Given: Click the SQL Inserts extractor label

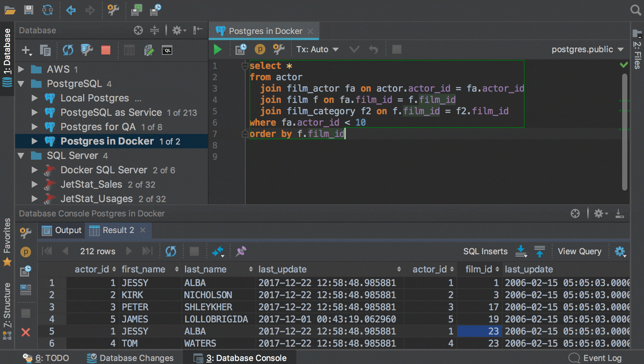Looking at the screenshot, I should tap(485, 251).
